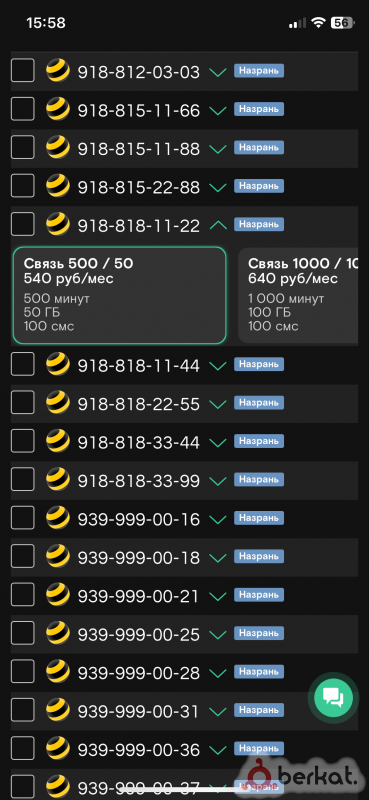Screen dimensions: 369x800
Task: Tap Назрань tag next to 939-999-00-31
Action: (x=259, y=710)
